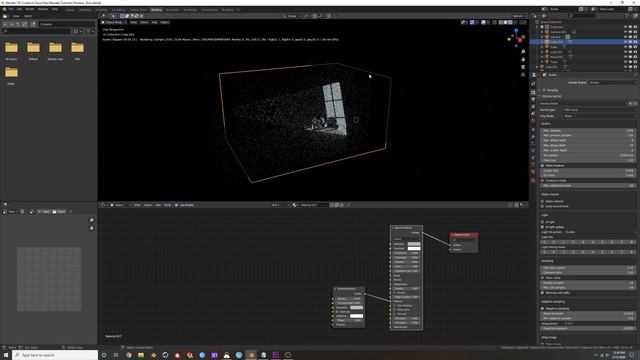The height and width of the screenshot is (360, 640).
Task: Open the Kernel presets dropdown
Action: click(584, 104)
